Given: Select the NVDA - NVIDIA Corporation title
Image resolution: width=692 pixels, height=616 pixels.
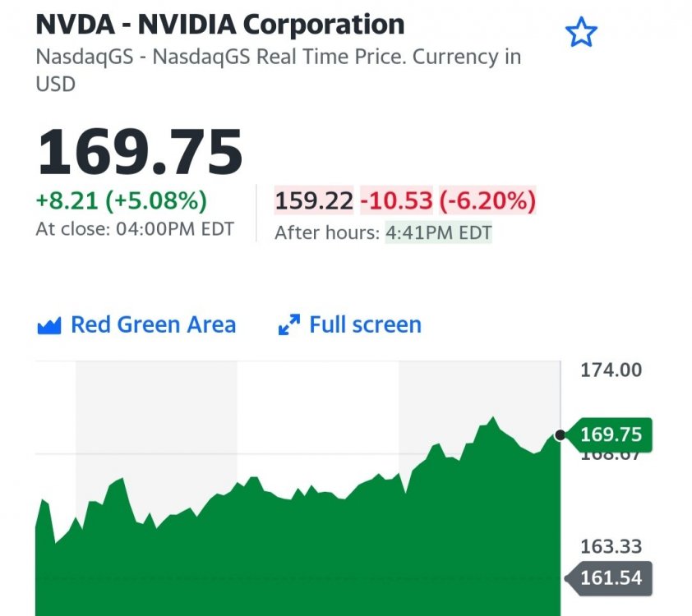Looking at the screenshot, I should tap(220, 24).
